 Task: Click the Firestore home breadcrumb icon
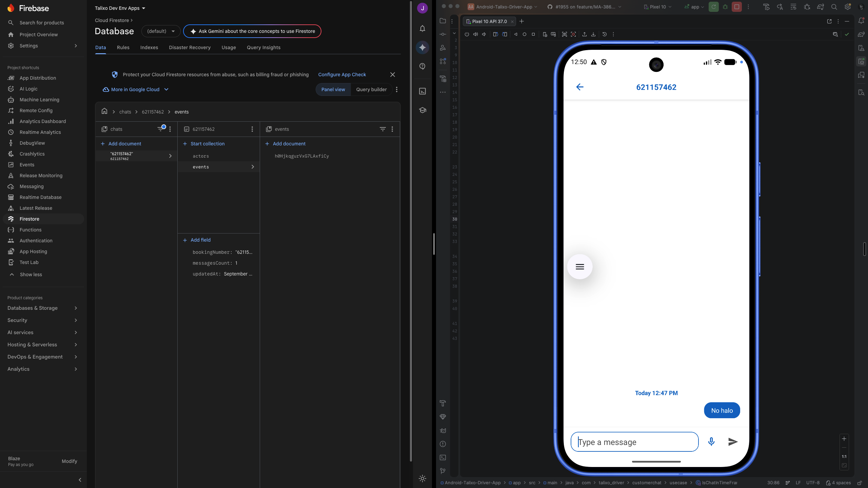coord(104,111)
